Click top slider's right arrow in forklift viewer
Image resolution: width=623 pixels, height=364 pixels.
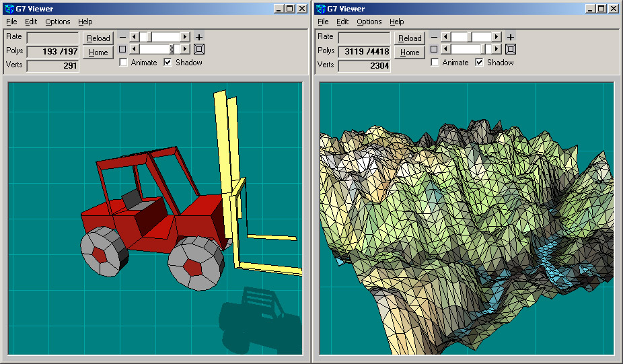pos(186,37)
